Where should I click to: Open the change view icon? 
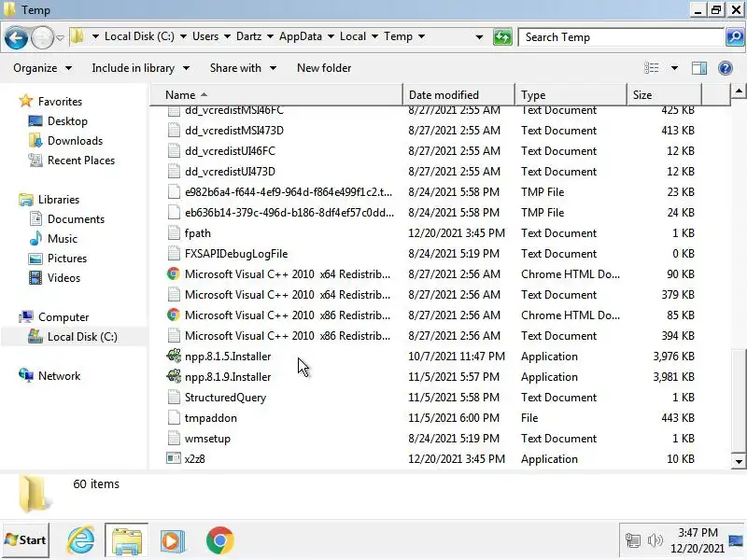[x=651, y=68]
